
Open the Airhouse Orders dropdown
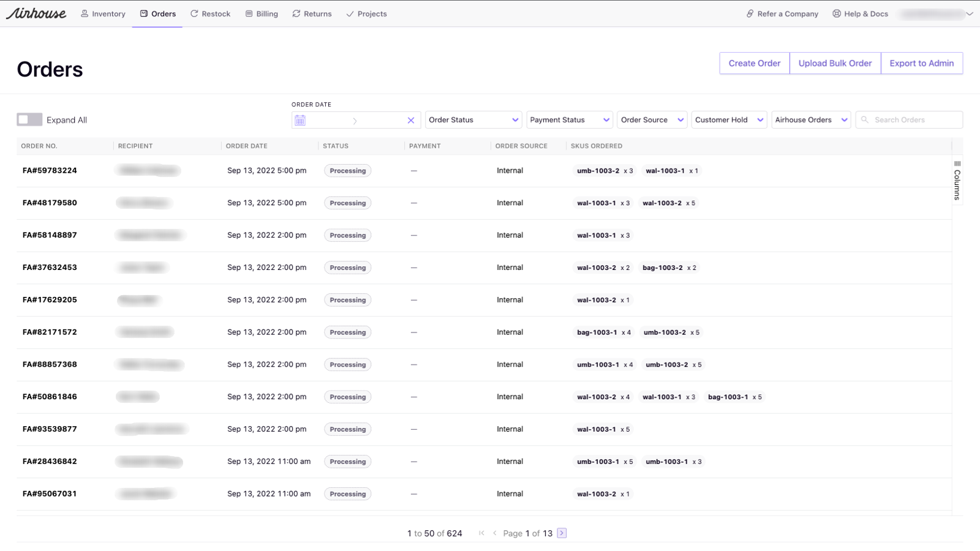click(x=811, y=120)
